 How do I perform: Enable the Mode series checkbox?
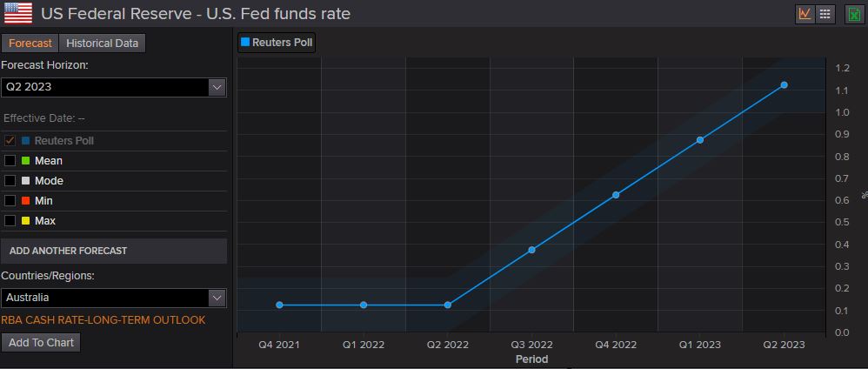(10, 181)
